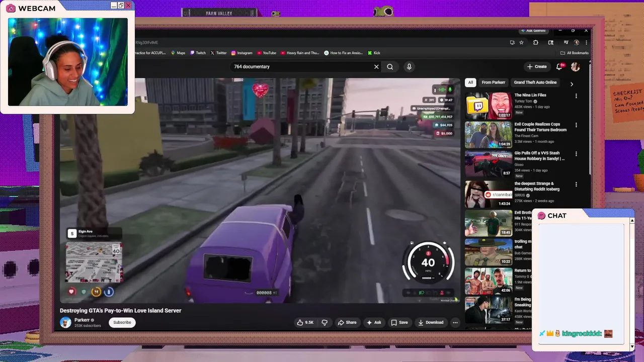Open options for the Evil Couple video

click(576, 125)
